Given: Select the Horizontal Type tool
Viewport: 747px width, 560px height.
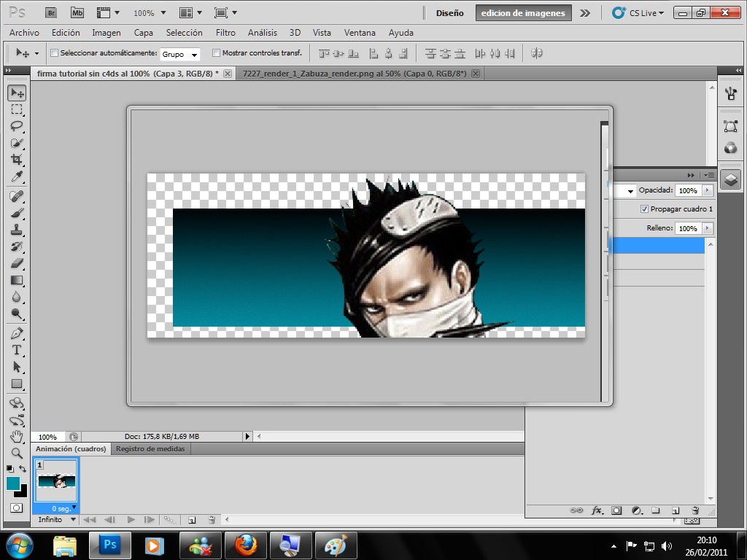Looking at the screenshot, I should 17,350.
